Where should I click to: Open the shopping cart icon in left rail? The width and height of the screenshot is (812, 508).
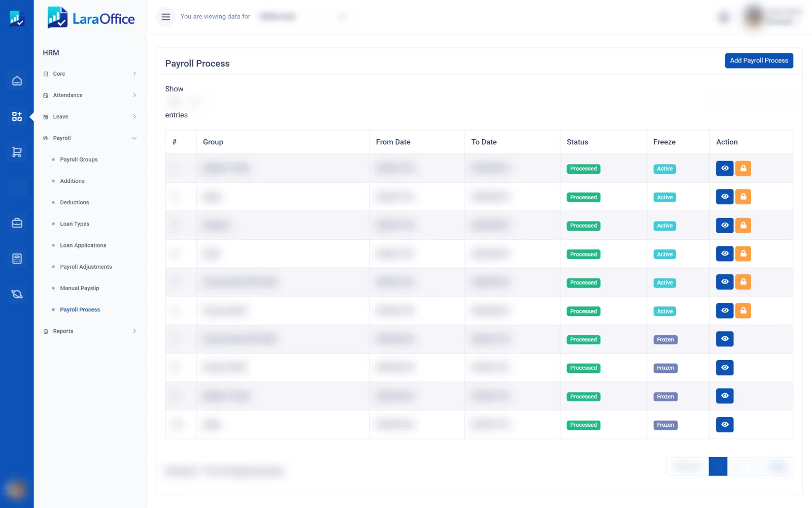click(x=17, y=152)
